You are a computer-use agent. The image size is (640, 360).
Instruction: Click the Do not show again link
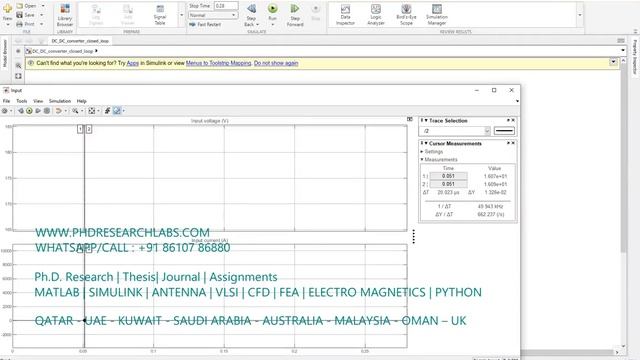(276, 63)
